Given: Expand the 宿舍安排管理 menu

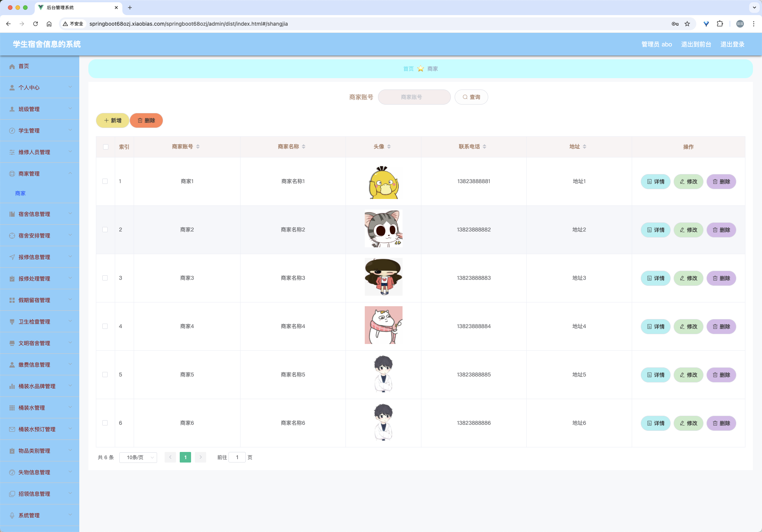Looking at the screenshot, I should pyautogui.click(x=40, y=236).
